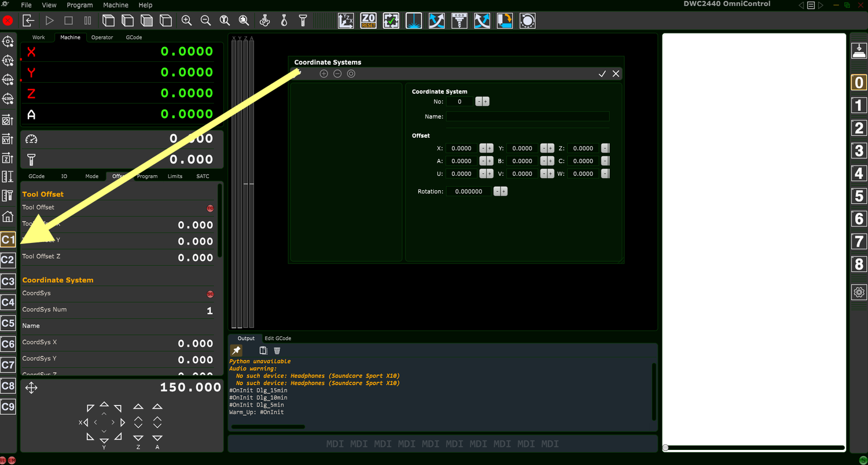Screen dimensions: 868x465
Task: Click the pin icon in Output panel
Action: (236, 350)
